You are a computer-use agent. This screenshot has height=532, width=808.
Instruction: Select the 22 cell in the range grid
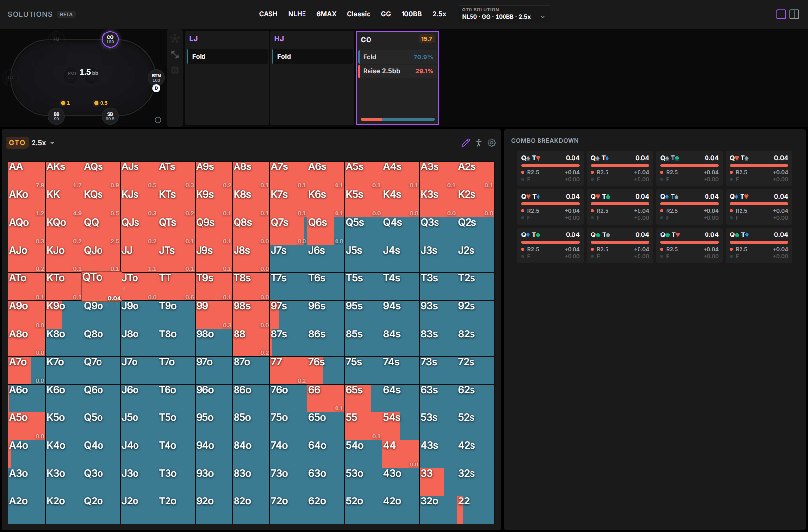475,510
